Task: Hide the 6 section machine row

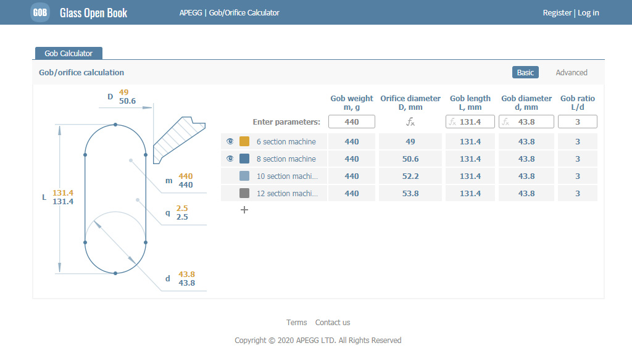Action: click(x=230, y=142)
